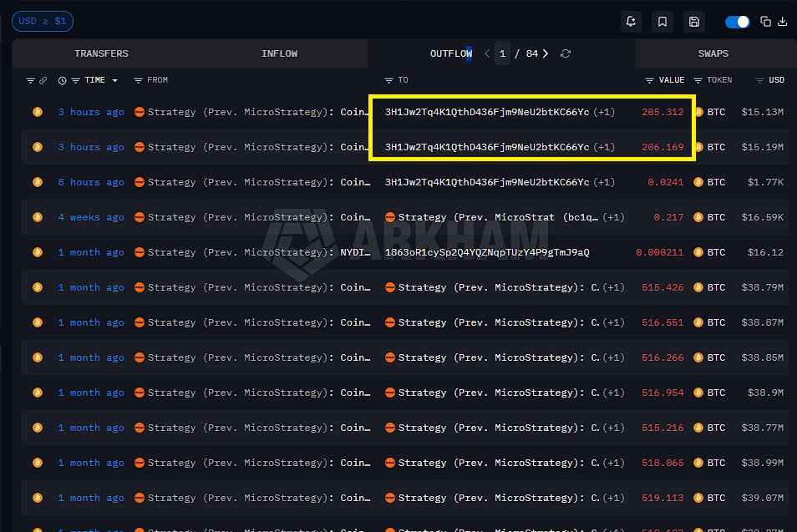
Task: Refresh the outflow table
Action: (566, 53)
